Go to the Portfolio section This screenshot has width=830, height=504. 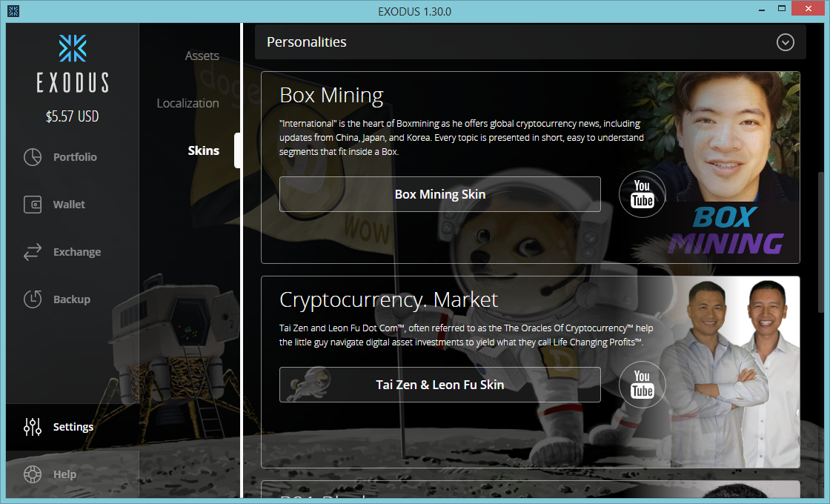coord(75,157)
